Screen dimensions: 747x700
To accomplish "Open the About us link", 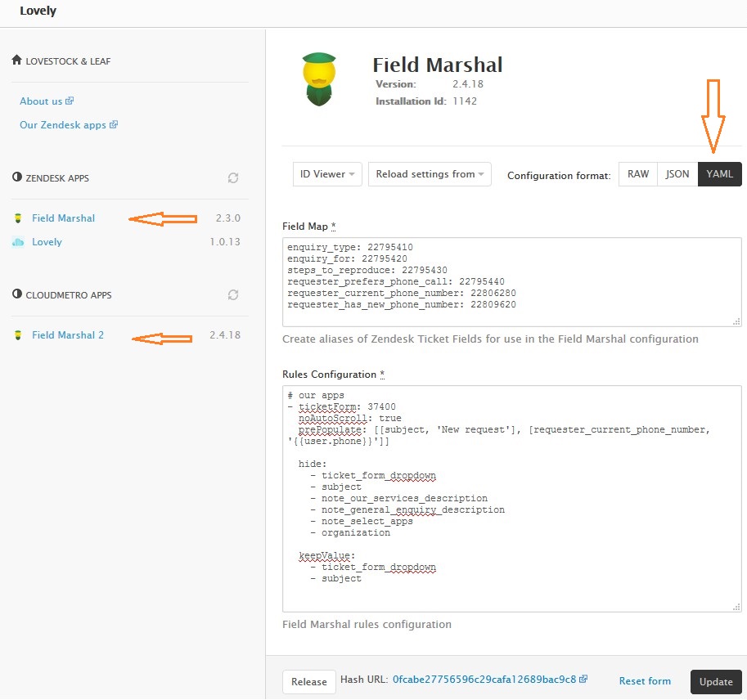I will (41, 101).
